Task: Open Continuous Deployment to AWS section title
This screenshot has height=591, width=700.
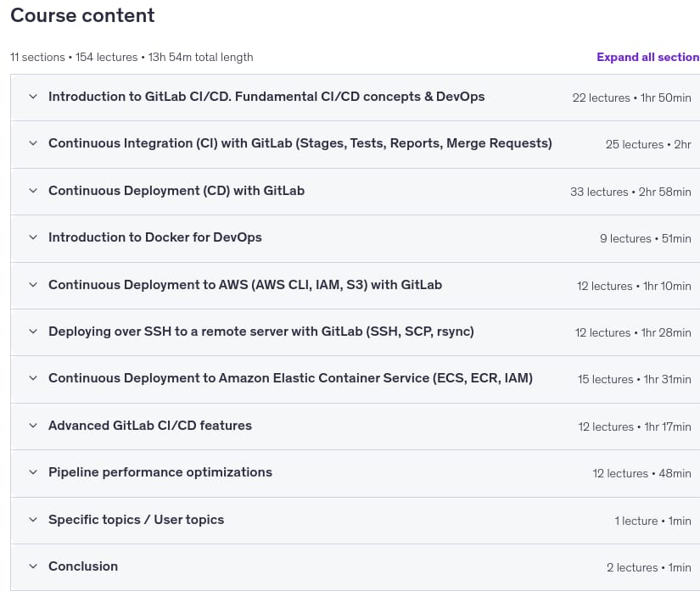Action: 245,285
